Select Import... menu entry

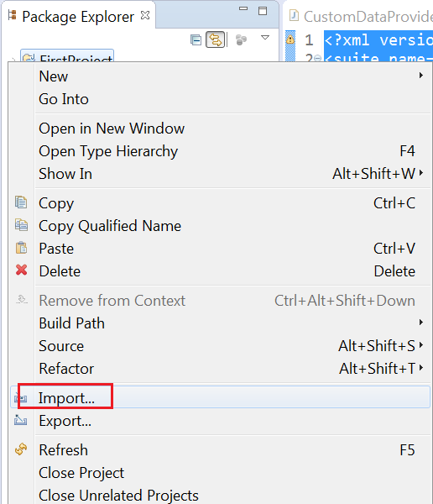point(220,397)
